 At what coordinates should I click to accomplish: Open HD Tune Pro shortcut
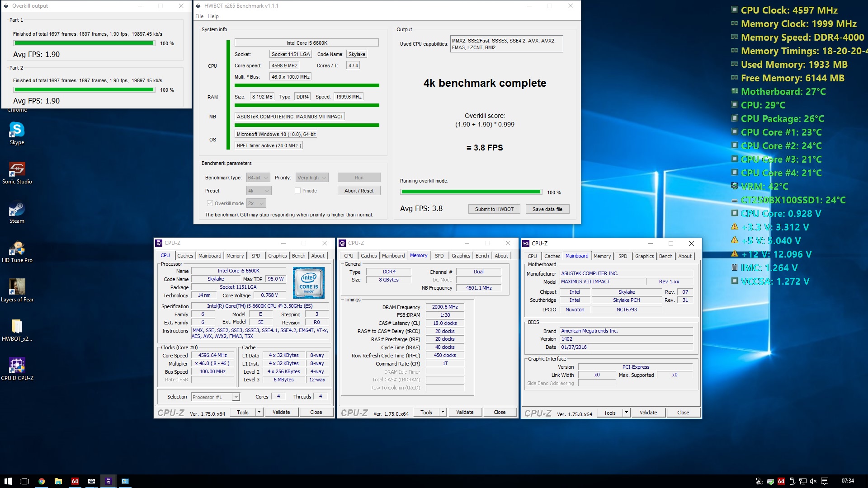coord(17,251)
